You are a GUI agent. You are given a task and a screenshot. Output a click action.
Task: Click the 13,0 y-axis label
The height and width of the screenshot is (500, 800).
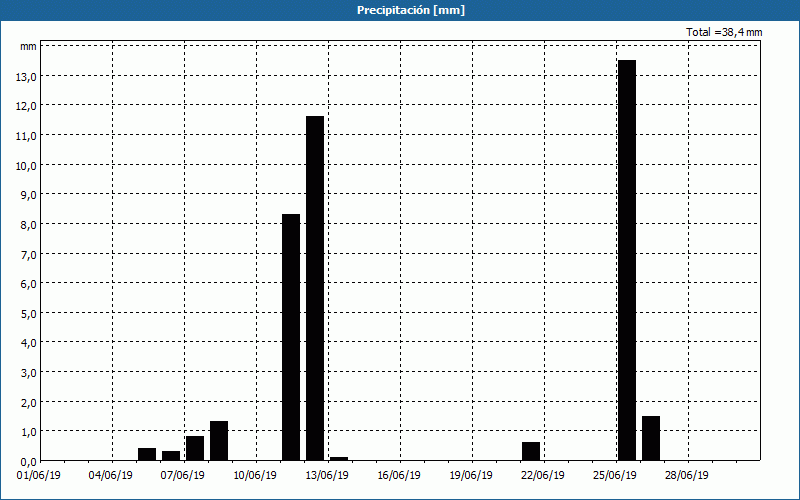pos(26,77)
